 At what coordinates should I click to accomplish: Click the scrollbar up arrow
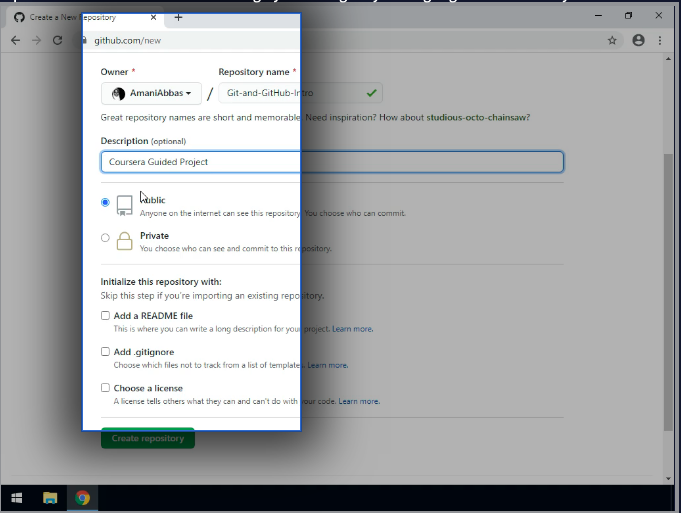pos(668,59)
